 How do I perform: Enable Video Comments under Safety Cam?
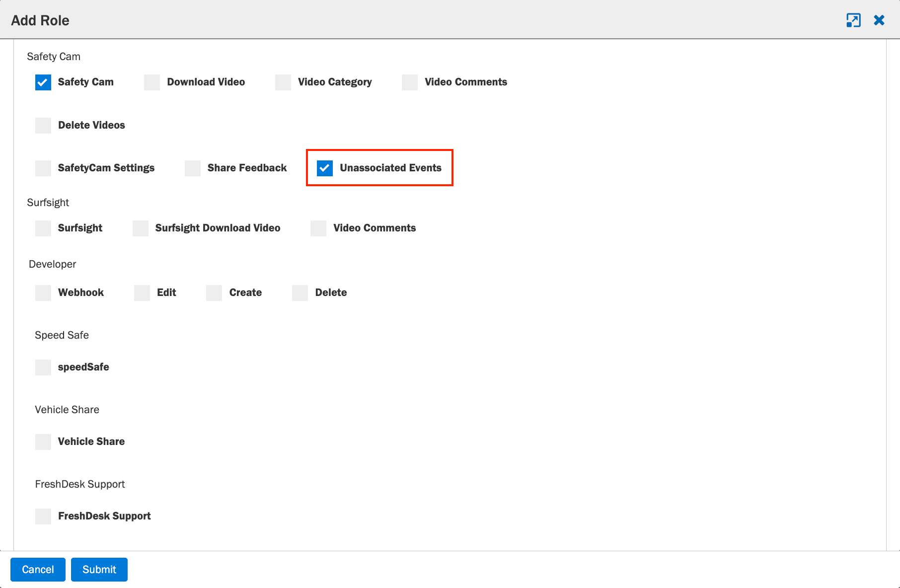coord(410,82)
